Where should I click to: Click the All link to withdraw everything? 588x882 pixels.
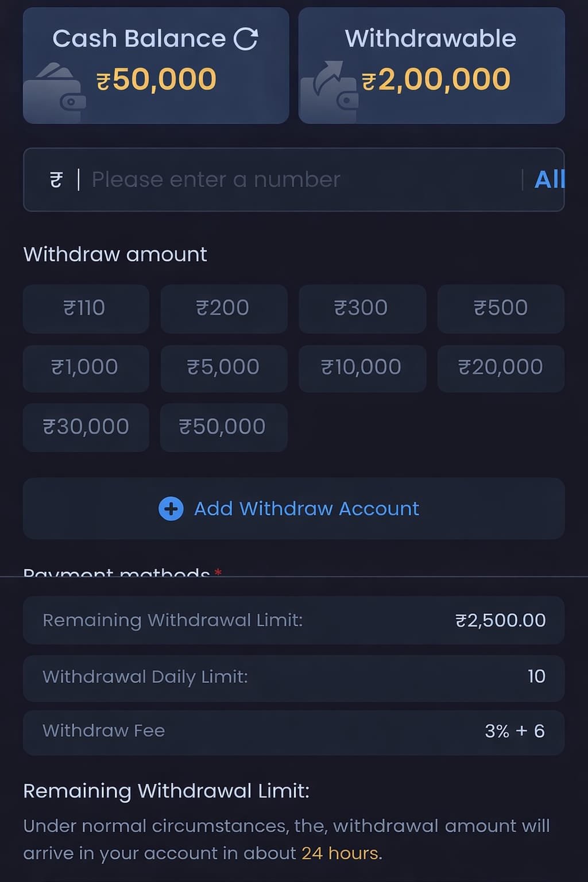[550, 179]
